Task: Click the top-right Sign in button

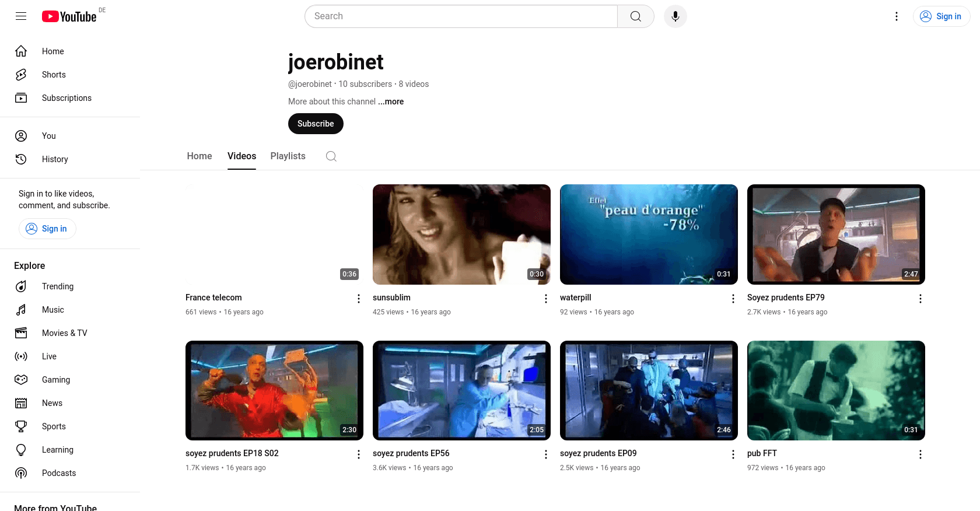Action: coord(941,16)
